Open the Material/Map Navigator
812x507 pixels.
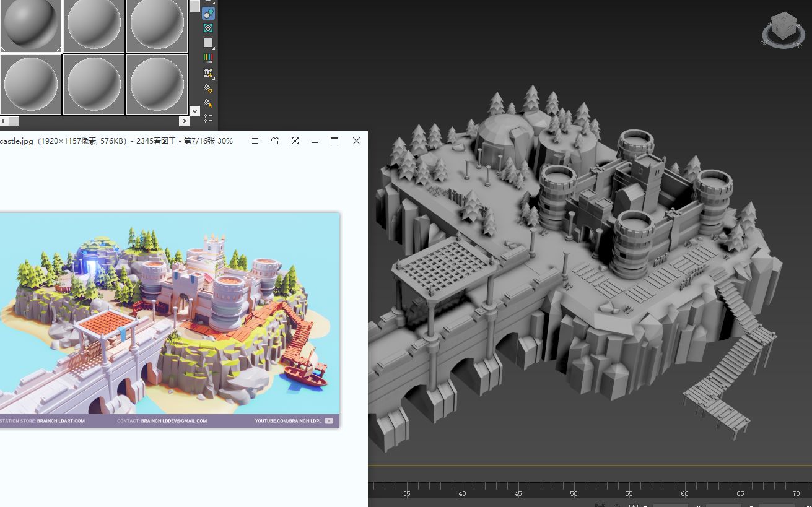tap(208, 118)
